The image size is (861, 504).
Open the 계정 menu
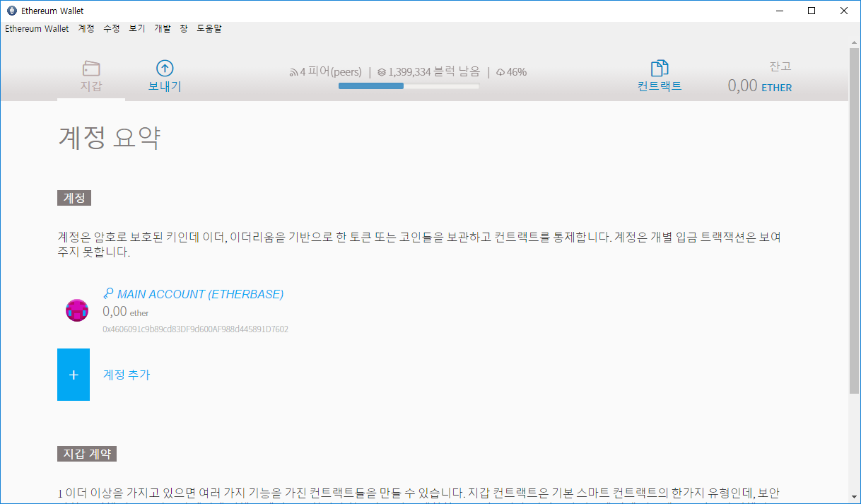pos(86,29)
